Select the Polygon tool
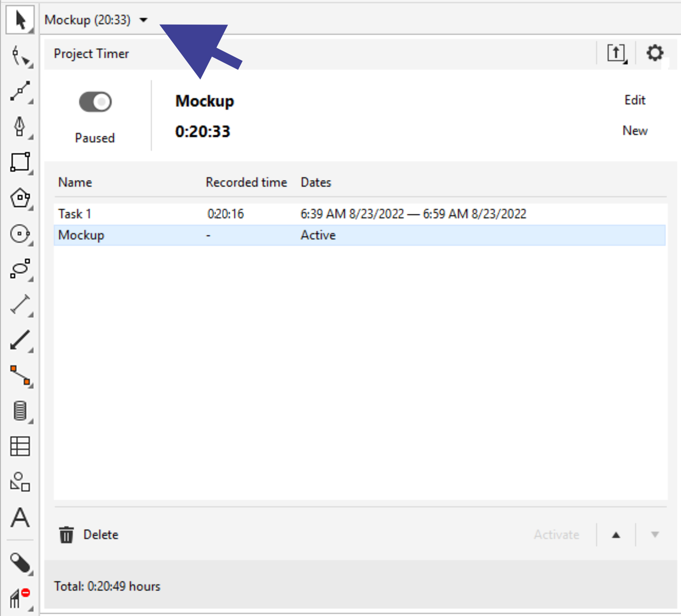Viewport: 681px width, 616px height. pos(20,198)
